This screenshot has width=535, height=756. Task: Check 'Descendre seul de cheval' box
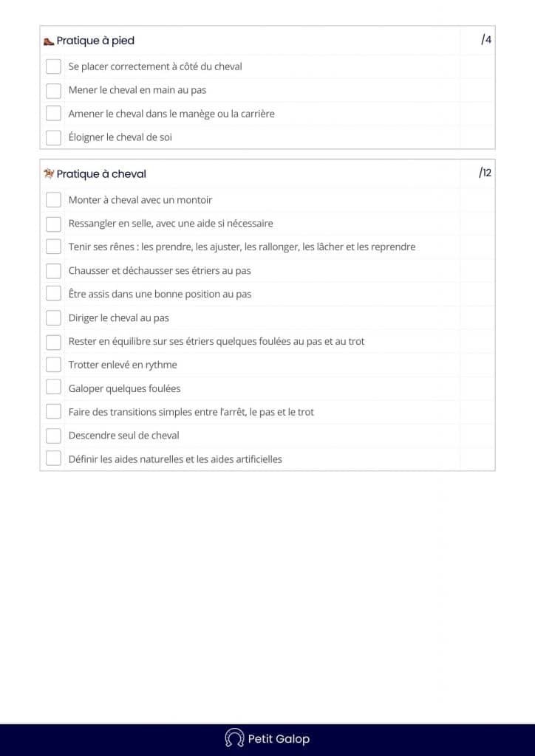[53, 436]
